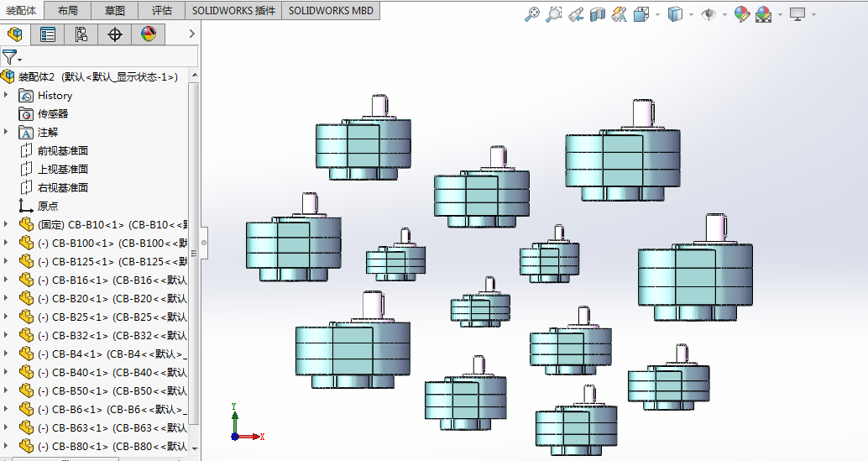Viewport: 868px width, 461px height.
Task: Expand CB-B125<1> component
Action: (6, 261)
